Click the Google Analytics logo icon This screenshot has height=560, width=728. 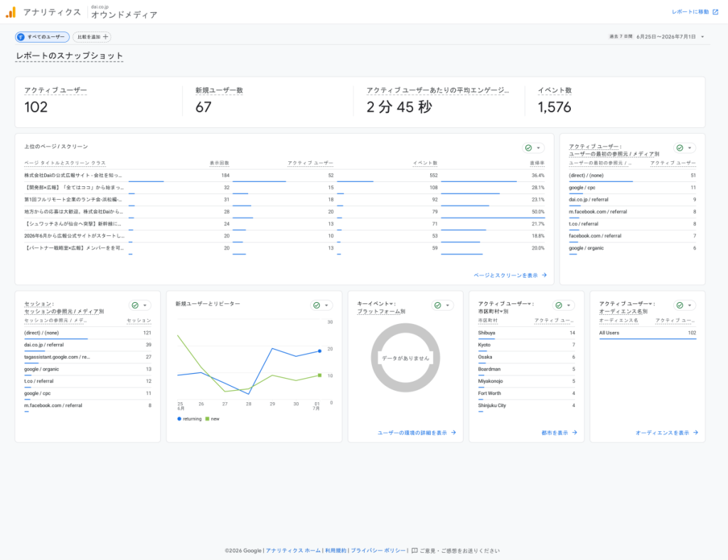11,12
